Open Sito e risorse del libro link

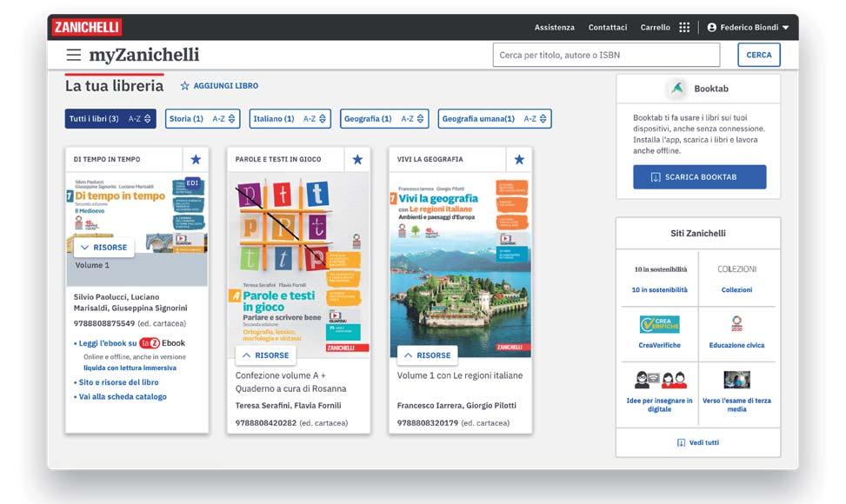[119, 382]
